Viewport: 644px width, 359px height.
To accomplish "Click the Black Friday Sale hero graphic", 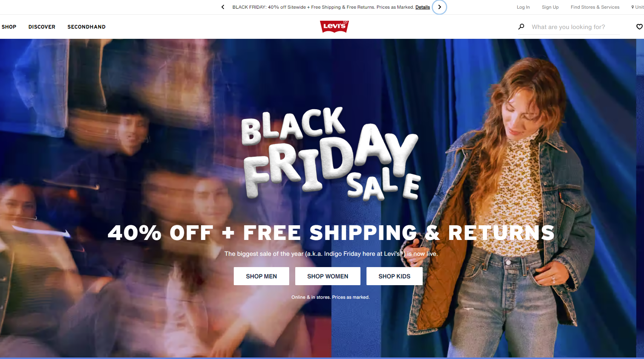I will point(331,153).
